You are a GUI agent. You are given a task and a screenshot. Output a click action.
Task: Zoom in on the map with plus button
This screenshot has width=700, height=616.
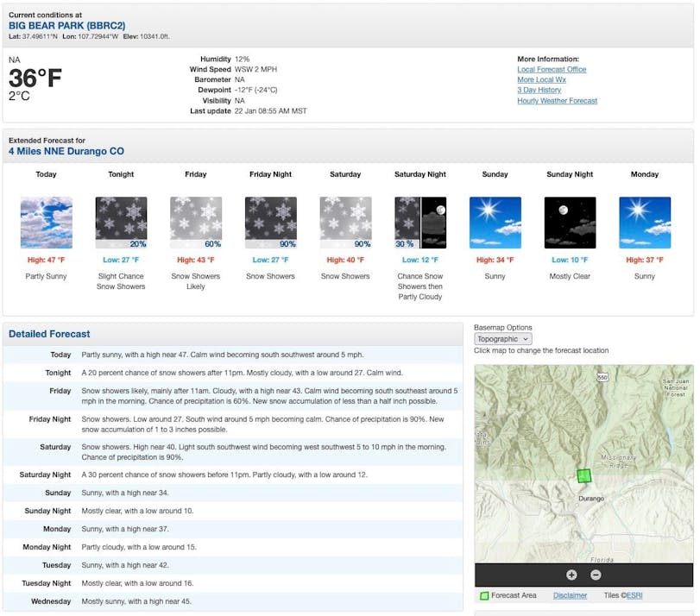tap(571, 575)
